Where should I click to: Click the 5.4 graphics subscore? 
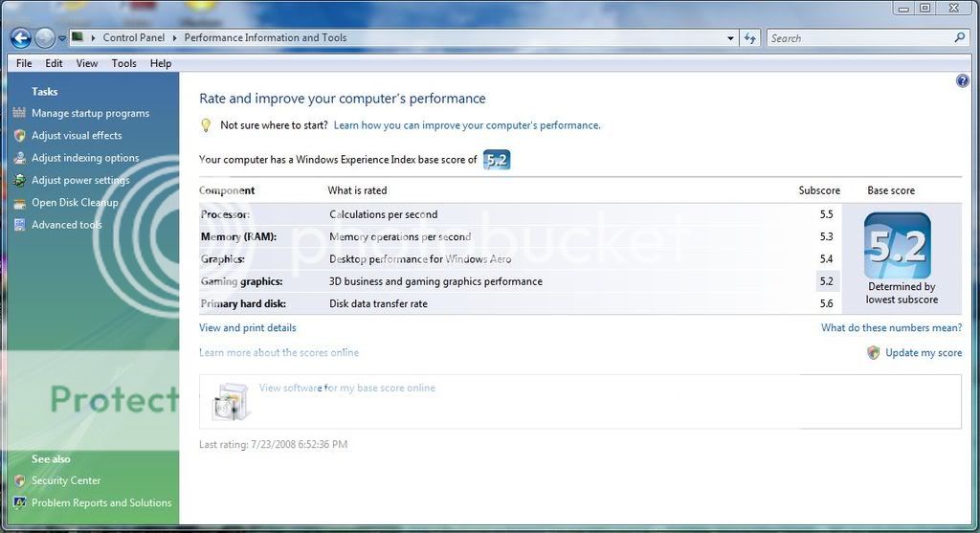[826, 258]
